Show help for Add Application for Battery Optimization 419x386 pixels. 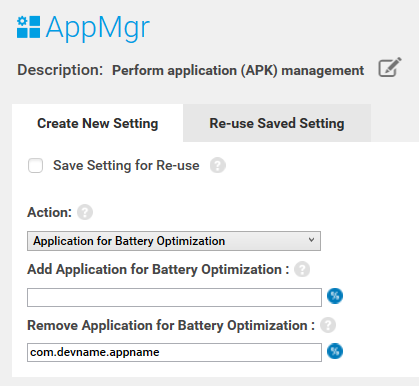(x=302, y=269)
